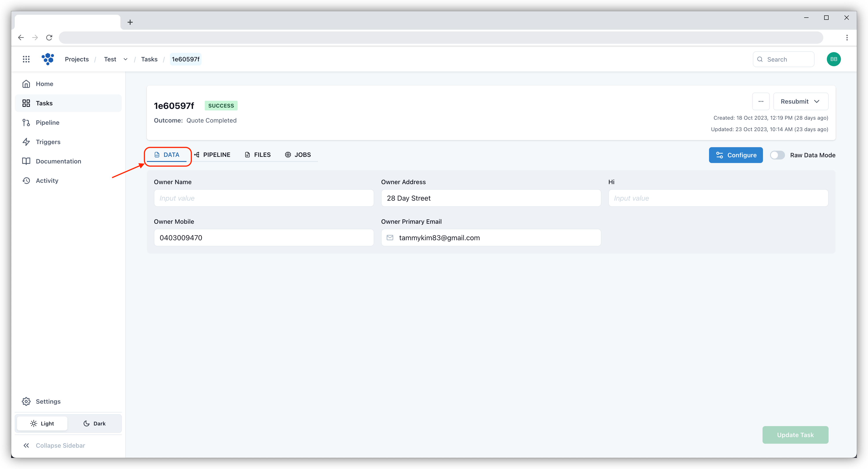Switch theme to Light mode
The width and height of the screenshot is (868, 469).
(42, 423)
